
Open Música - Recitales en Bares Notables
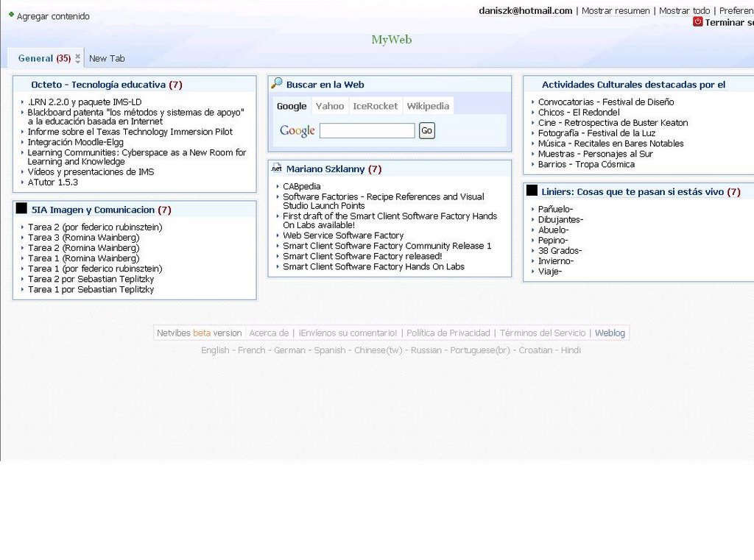coord(610,143)
